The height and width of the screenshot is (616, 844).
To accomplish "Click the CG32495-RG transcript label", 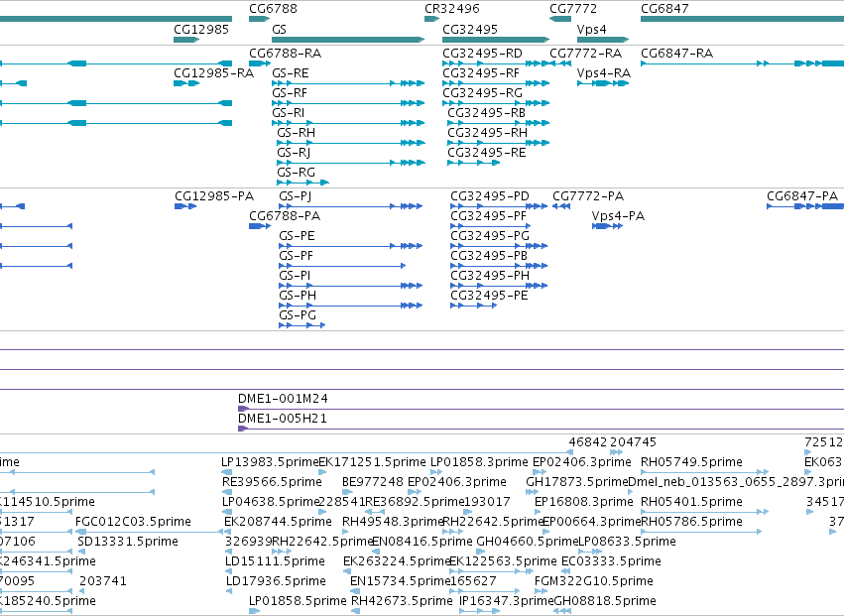I will click(482, 93).
